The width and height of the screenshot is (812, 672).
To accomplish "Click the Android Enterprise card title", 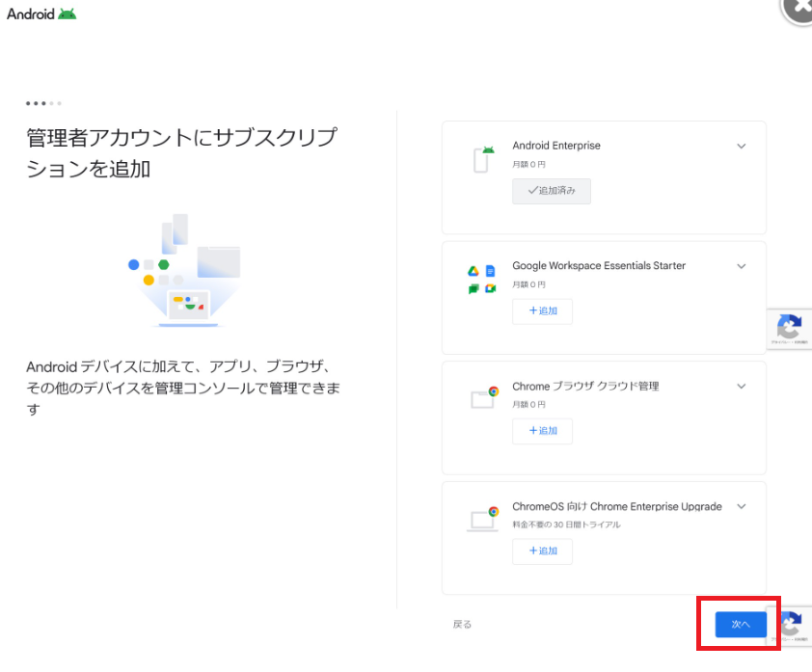I will point(556,146).
